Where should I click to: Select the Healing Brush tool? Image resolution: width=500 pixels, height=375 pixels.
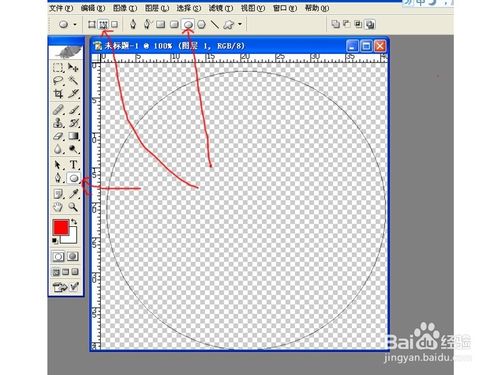pyautogui.click(x=58, y=110)
